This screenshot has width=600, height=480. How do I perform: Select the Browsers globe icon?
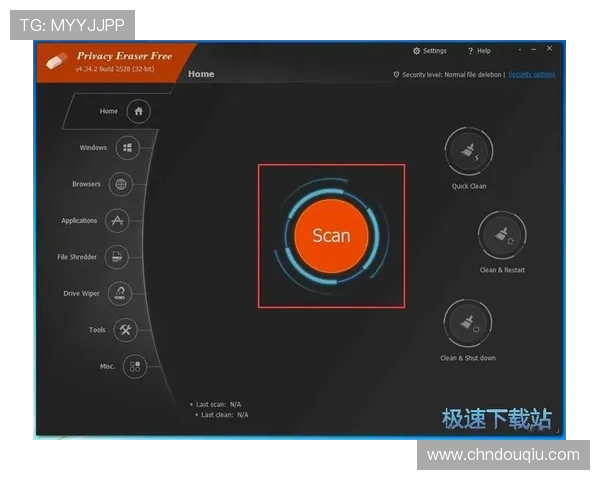[120, 184]
